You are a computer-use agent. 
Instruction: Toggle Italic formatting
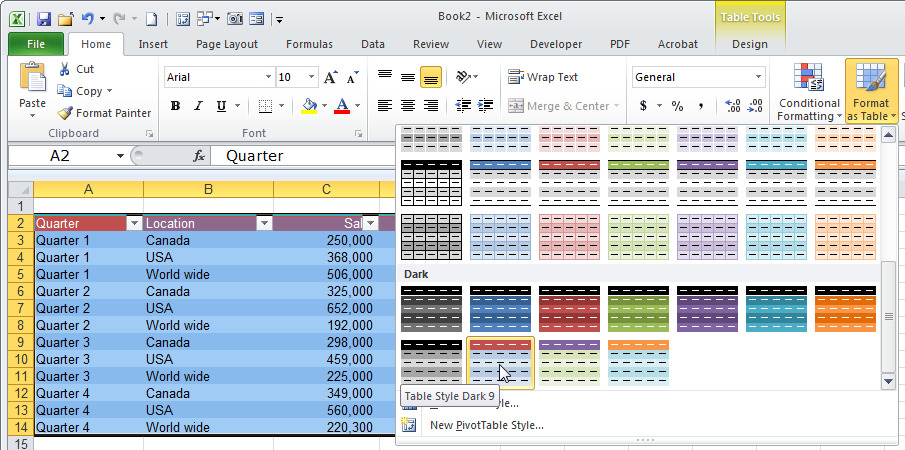[198, 106]
